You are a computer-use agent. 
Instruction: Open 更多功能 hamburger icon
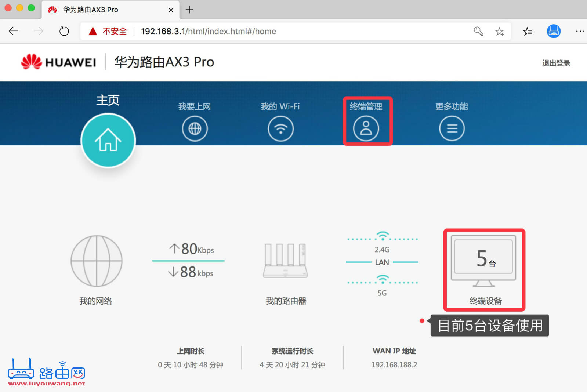(452, 128)
